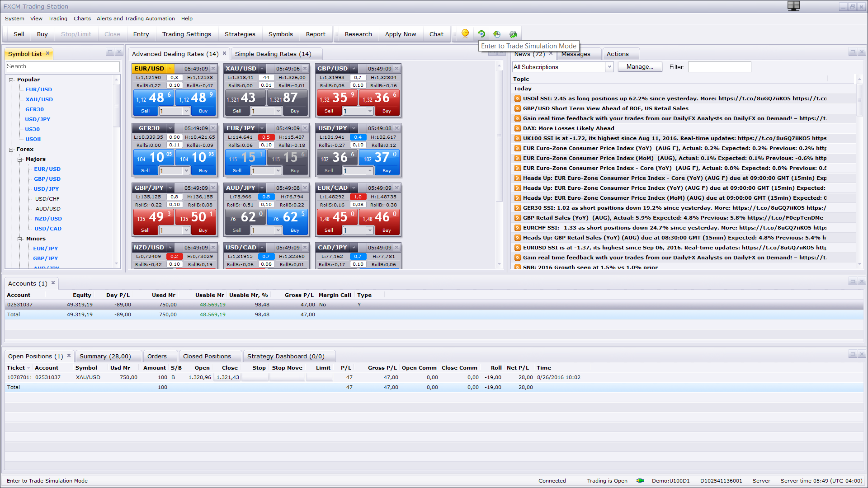The width and height of the screenshot is (868, 488).
Task: Select USD/JPY in the Popular symbol list
Action: (x=38, y=119)
